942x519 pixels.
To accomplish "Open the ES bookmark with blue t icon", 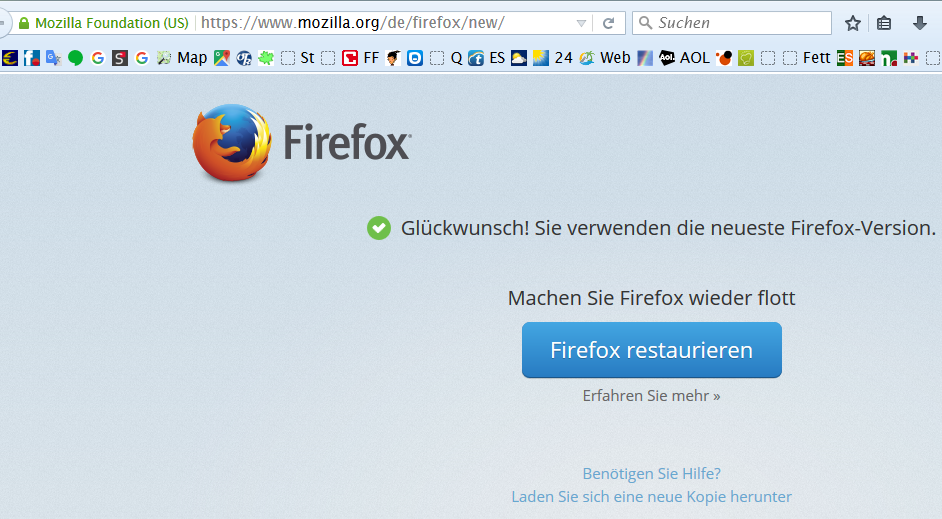I will point(487,58).
